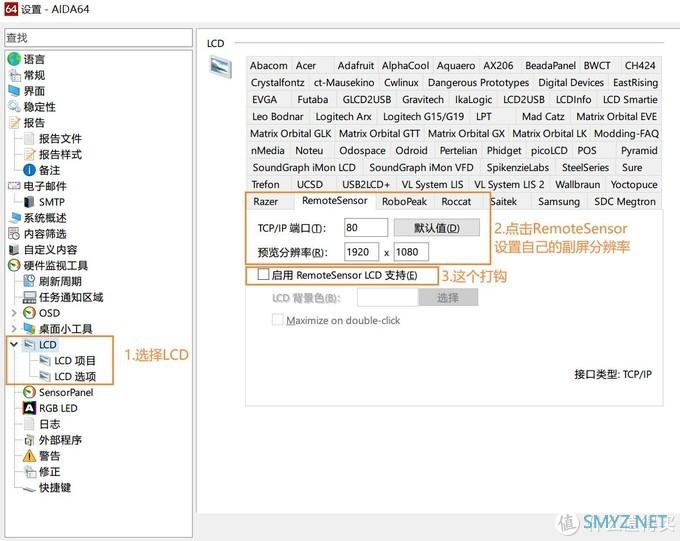The height and width of the screenshot is (541, 680).
Task: Click the preview width field 1920
Action: (361, 252)
